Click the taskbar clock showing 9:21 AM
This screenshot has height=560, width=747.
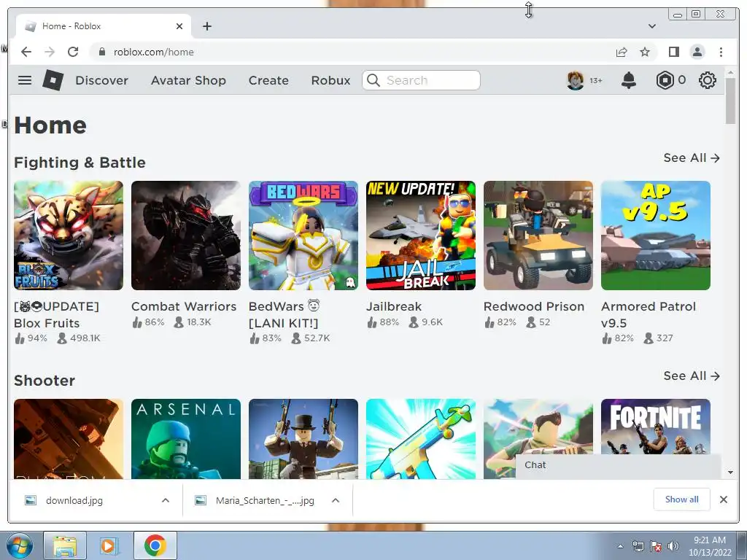[x=709, y=546]
